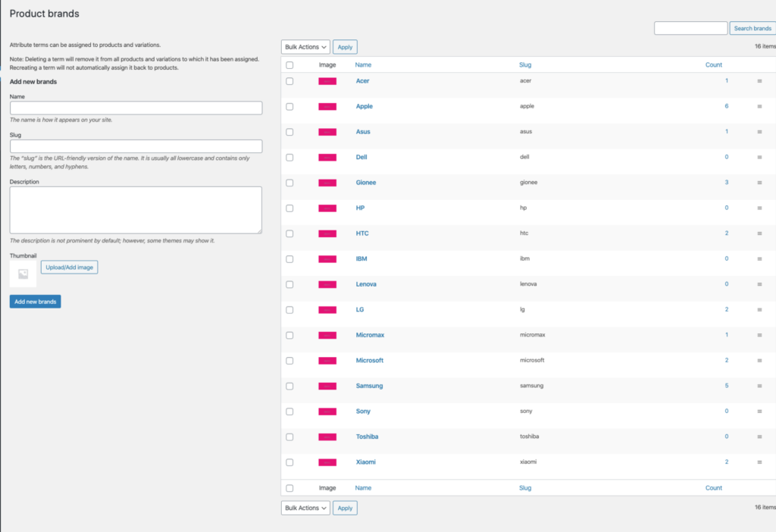Viewport: 776px width, 532px height.
Task: Open the Samsung brand link
Action: click(x=369, y=386)
